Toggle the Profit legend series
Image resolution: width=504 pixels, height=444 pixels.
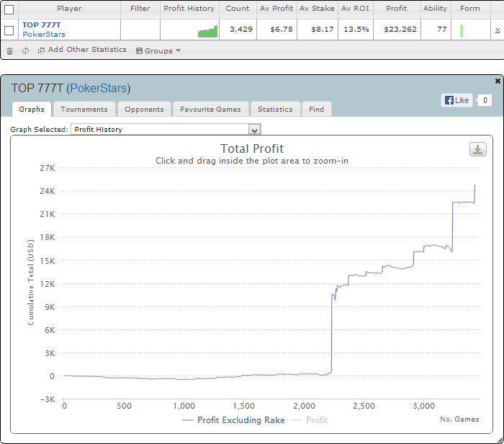309,420
